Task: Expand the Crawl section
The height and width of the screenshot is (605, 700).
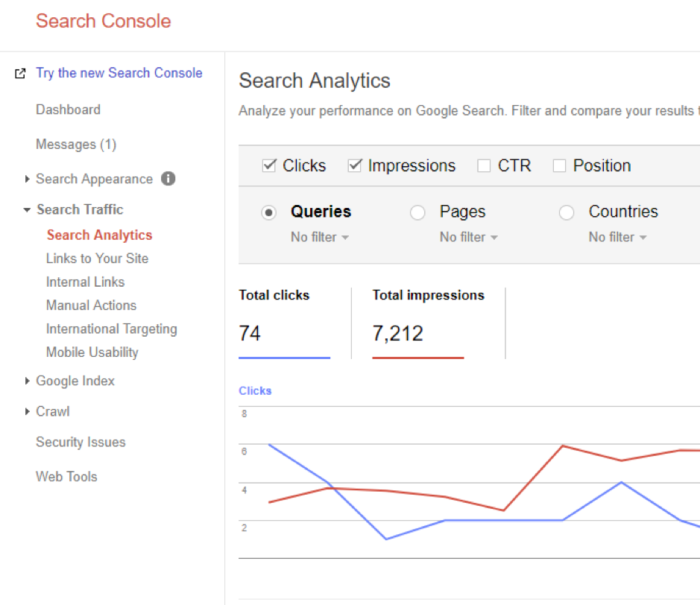Action: point(28,411)
